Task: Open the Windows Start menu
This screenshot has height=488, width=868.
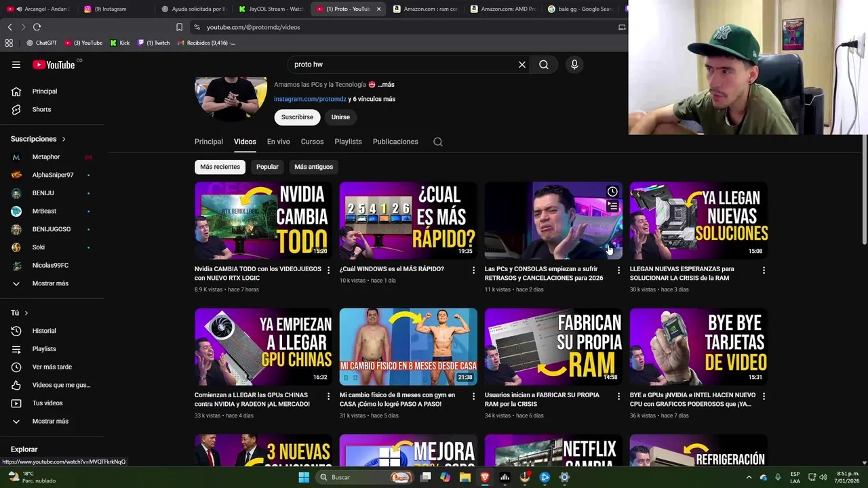Action: coord(304,477)
